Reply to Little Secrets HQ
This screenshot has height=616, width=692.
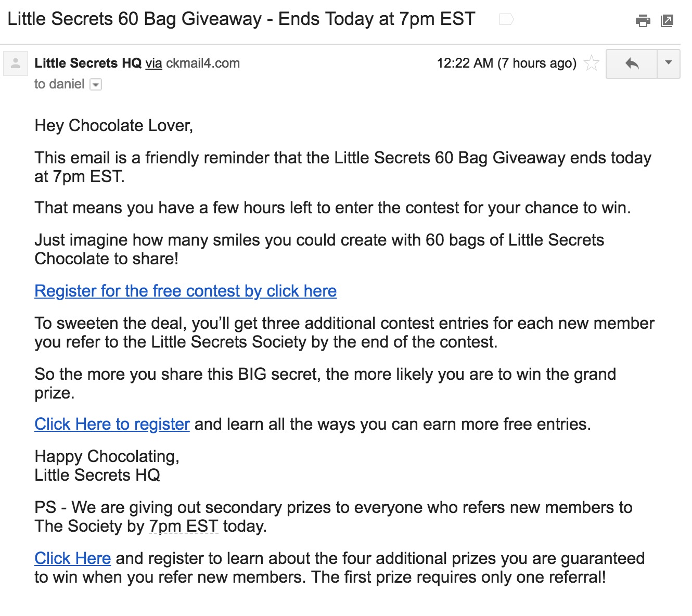631,63
